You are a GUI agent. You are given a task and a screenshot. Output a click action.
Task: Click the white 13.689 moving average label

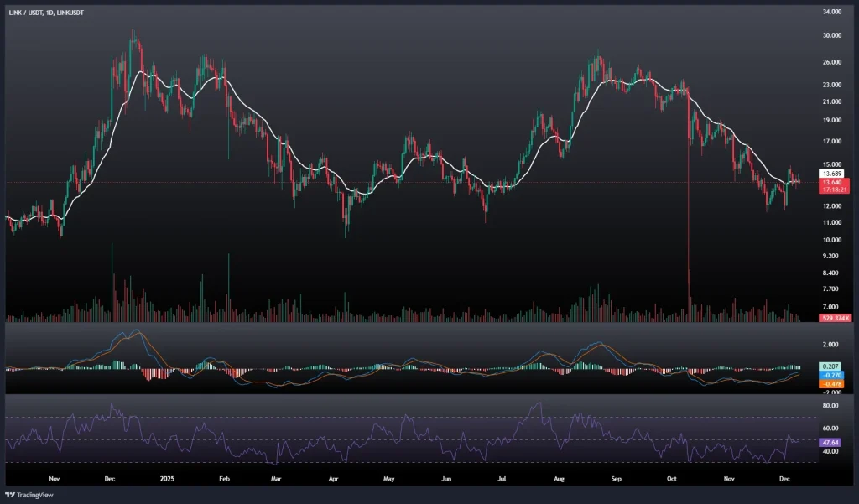click(x=831, y=174)
